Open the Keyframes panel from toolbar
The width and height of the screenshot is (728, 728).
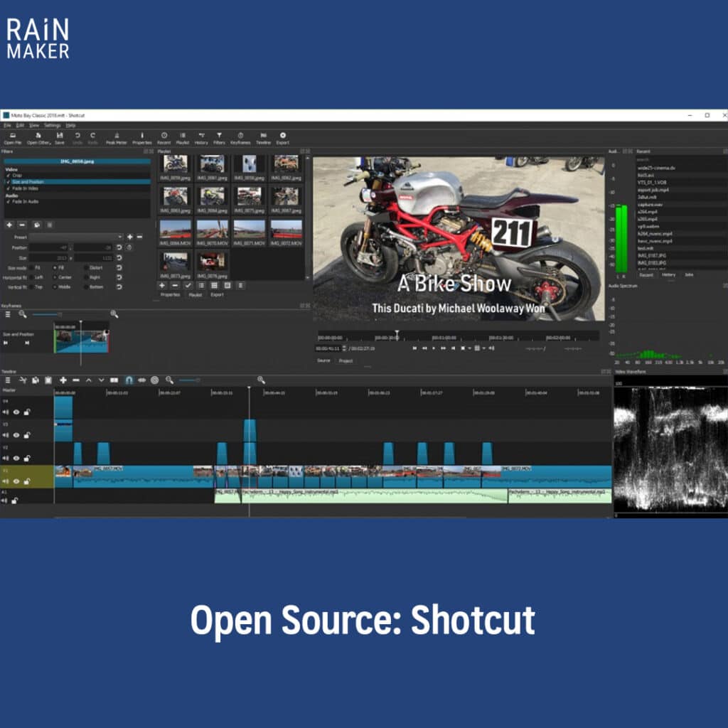tap(240, 138)
